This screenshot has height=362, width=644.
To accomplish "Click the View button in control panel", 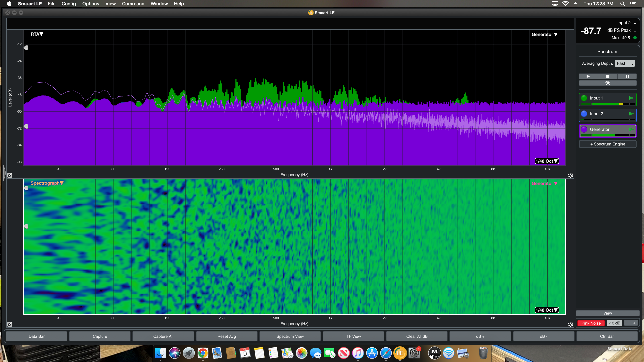I will click(607, 313).
